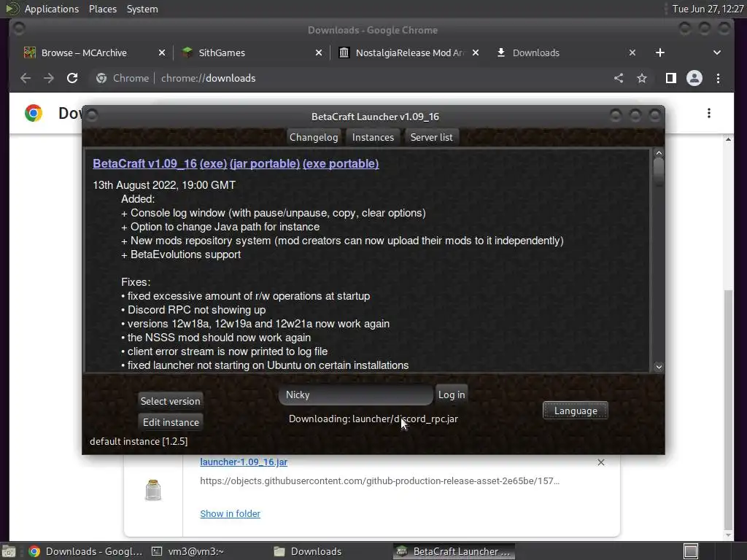Click the workspace switcher icon
The width and height of the screenshot is (747, 560).
(x=691, y=551)
